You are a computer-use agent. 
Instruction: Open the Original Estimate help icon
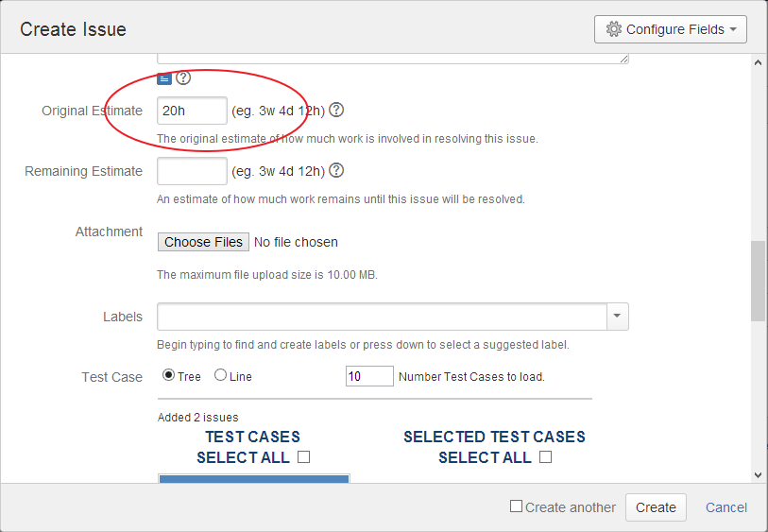tap(336, 111)
